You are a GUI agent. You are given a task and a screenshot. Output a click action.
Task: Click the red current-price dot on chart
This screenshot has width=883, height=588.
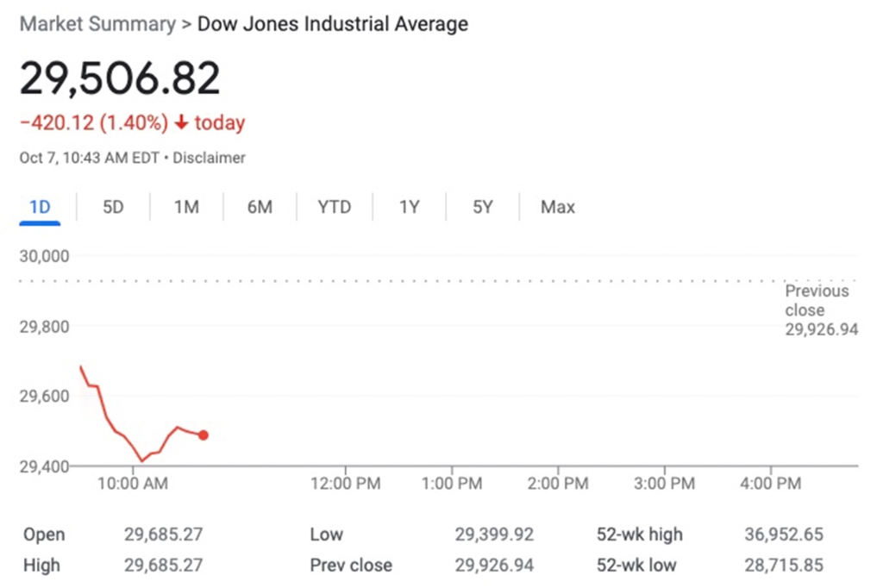tap(204, 435)
